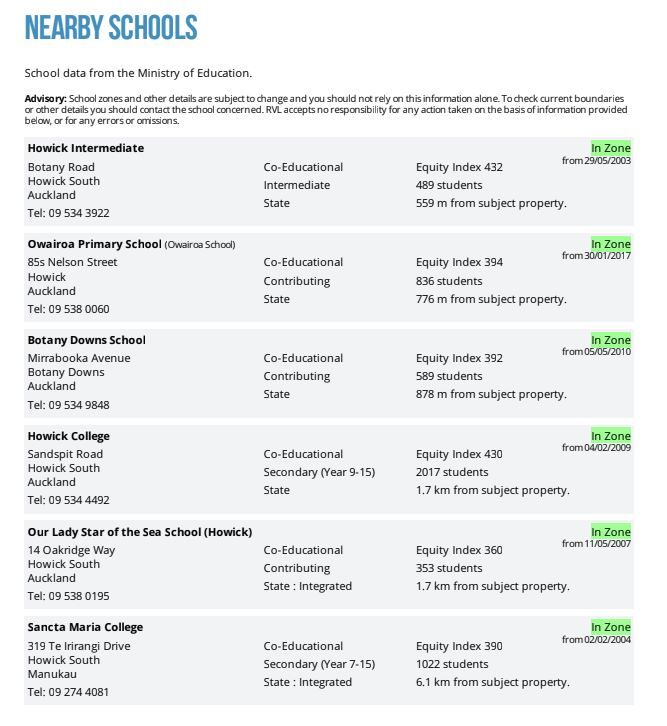Call Howick Intermediate phone number 09 534 3922
The image size is (667, 726).
[69, 213]
